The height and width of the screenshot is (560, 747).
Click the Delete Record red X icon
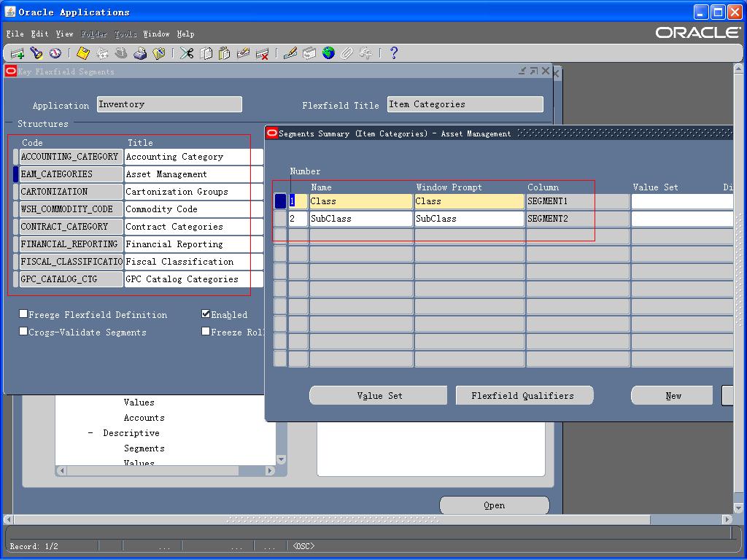(x=262, y=53)
